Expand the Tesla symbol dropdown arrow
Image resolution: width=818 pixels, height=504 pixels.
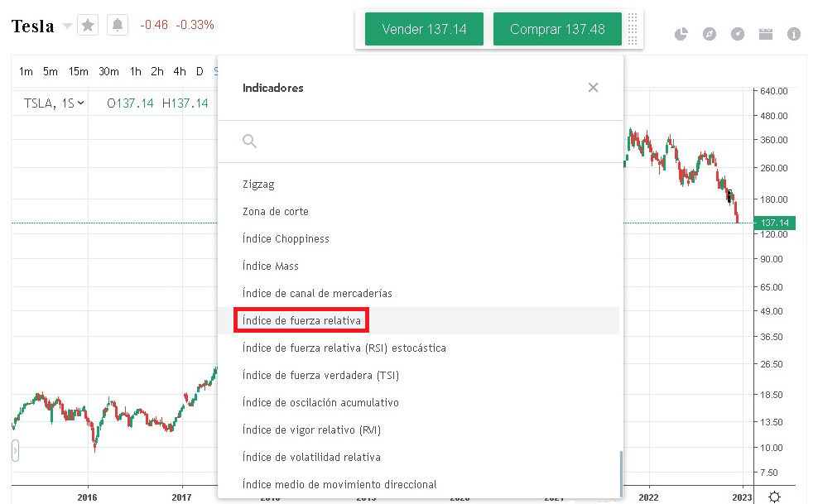[x=67, y=26]
